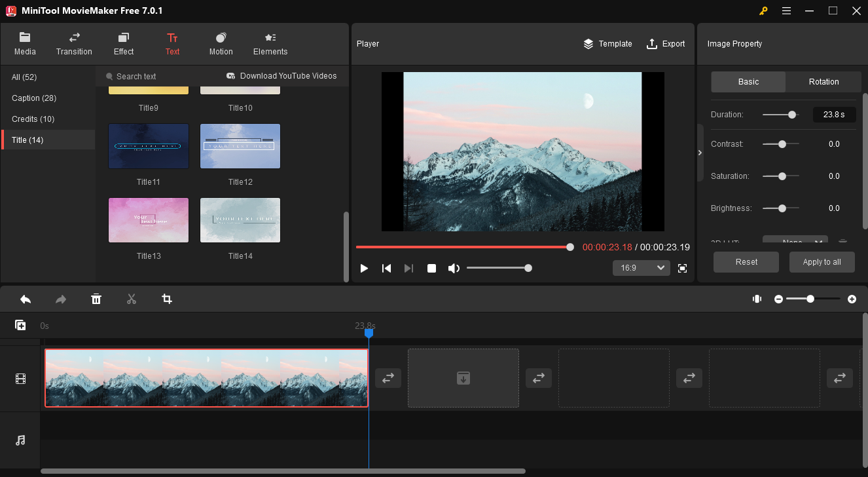Skip to previous frame
Screen dimensions: 868x477
(x=387, y=268)
